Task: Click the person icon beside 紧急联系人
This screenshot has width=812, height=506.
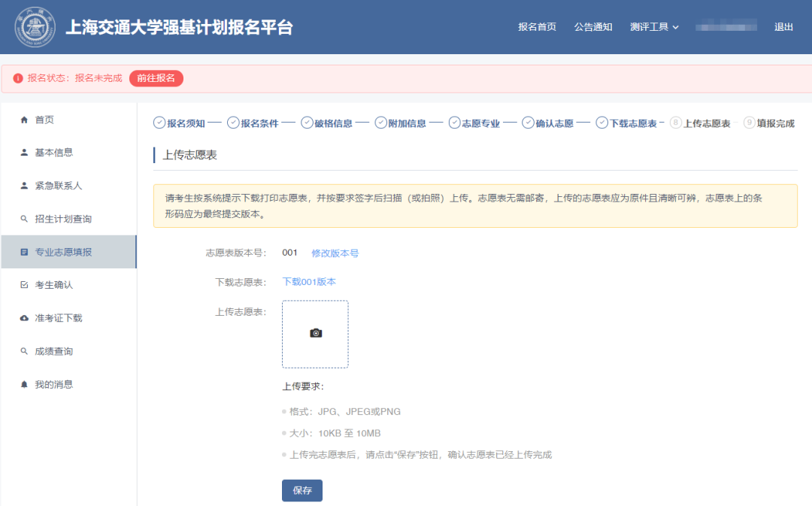Action: [x=24, y=186]
